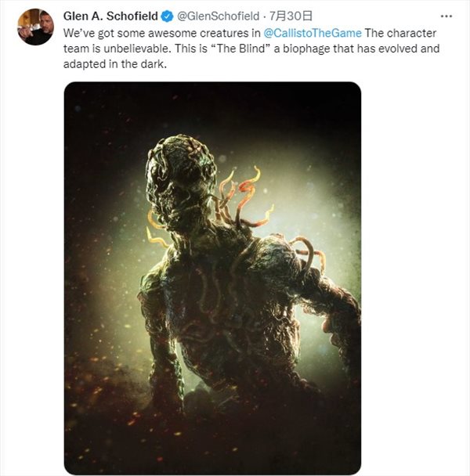Click the phrase "team is unbelievable"
The width and height of the screenshot is (470, 476).
117,49
